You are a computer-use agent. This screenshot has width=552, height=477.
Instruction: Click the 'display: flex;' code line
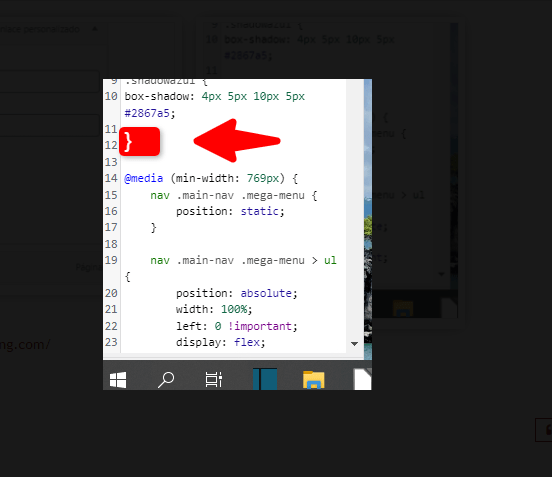(x=220, y=342)
